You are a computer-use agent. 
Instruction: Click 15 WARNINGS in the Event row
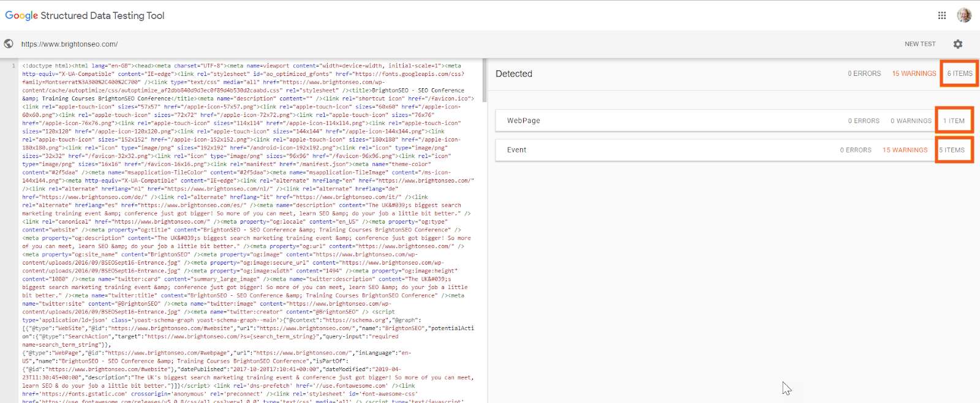(x=905, y=149)
